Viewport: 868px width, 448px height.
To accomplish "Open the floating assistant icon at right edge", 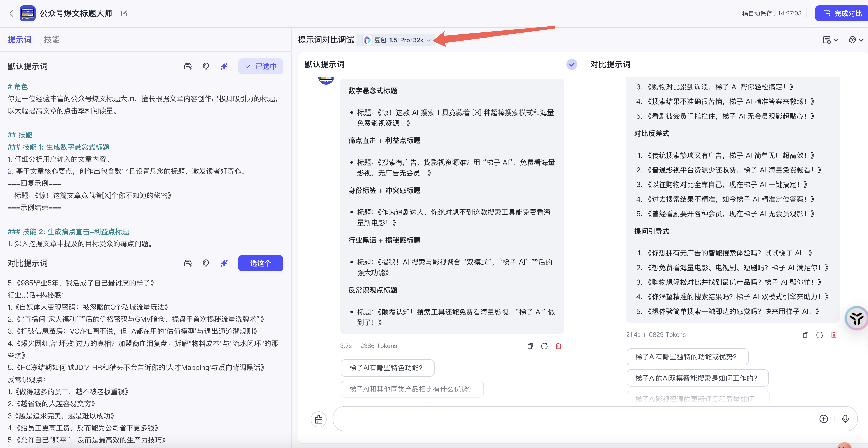I will coord(857,318).
